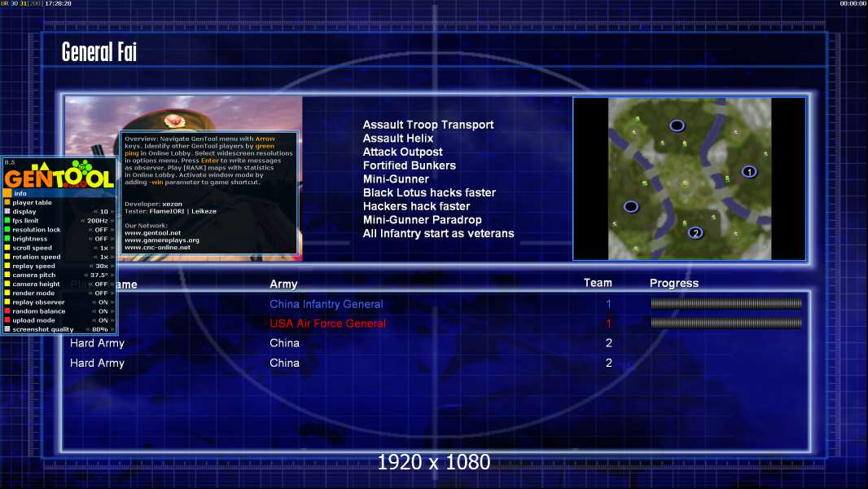The height and width of the screenshot is (489, 868).
Task: Click the green square beside brightness
Action: (7, 239)
